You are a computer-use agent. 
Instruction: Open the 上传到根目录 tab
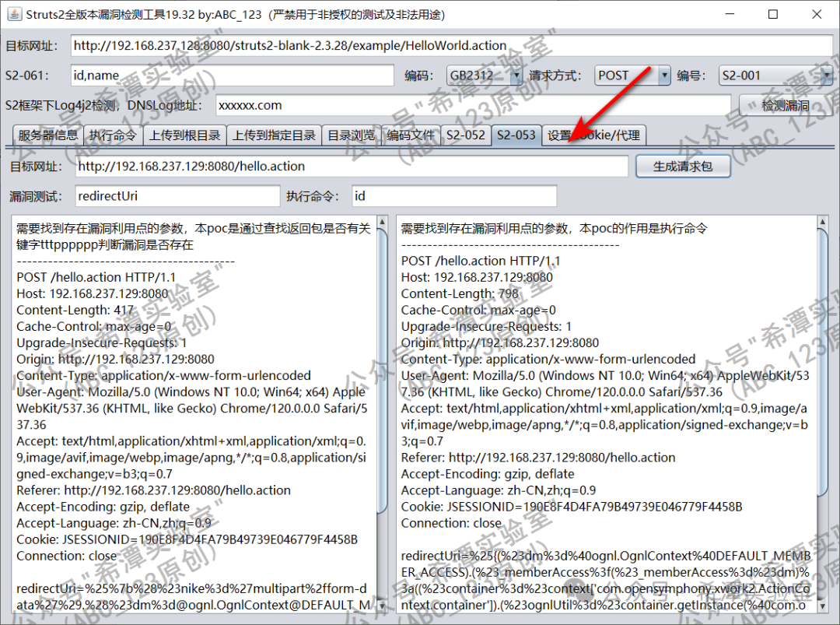184,135
